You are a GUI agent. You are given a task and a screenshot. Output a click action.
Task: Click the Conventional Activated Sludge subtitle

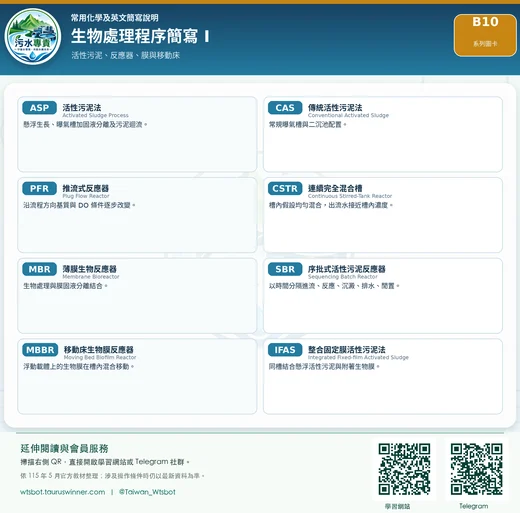pos(348,115)
